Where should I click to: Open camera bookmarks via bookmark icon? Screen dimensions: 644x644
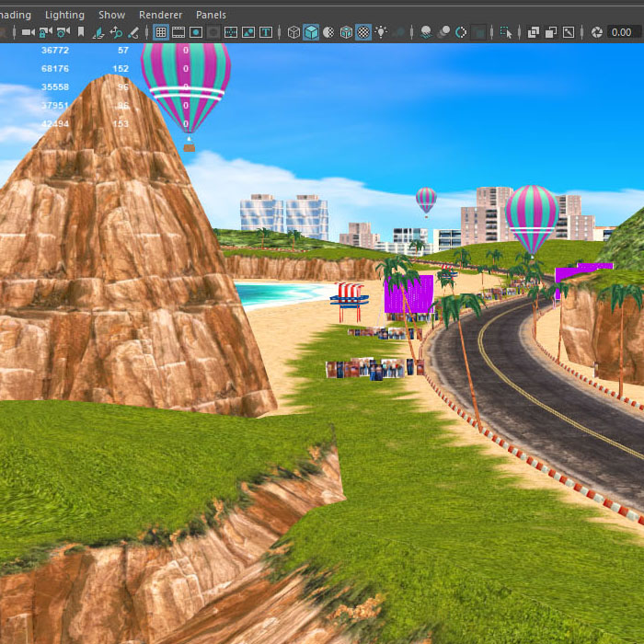click(81, 32)
